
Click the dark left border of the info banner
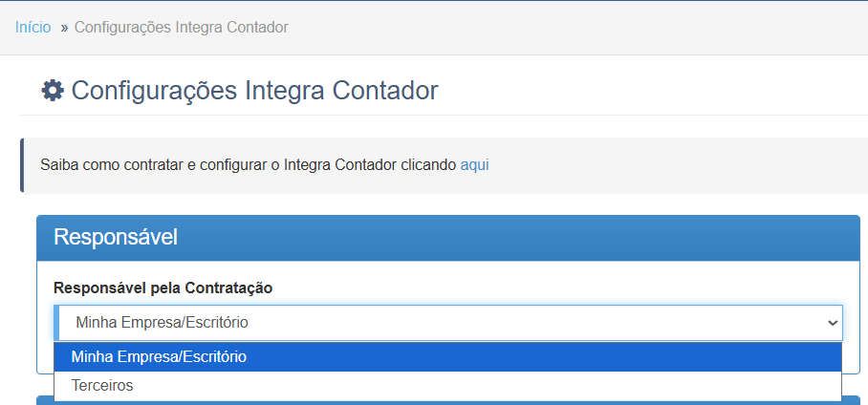[x=22, y=164]
